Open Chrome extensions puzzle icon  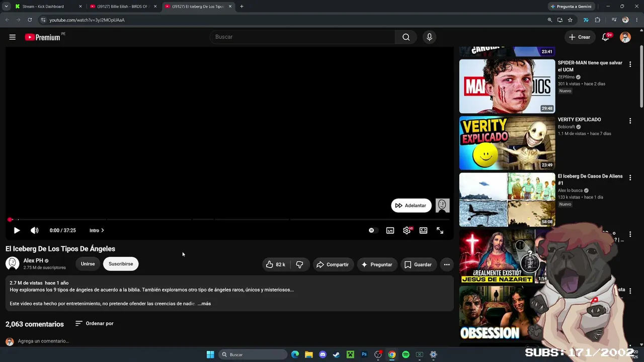[x=598, y=20]
